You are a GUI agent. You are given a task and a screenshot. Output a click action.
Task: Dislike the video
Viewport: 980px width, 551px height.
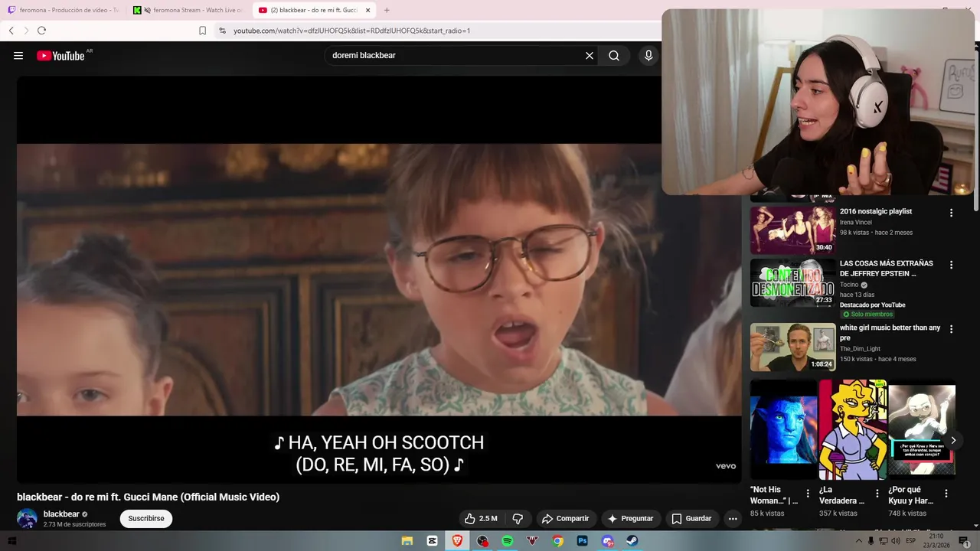[518, 519]
